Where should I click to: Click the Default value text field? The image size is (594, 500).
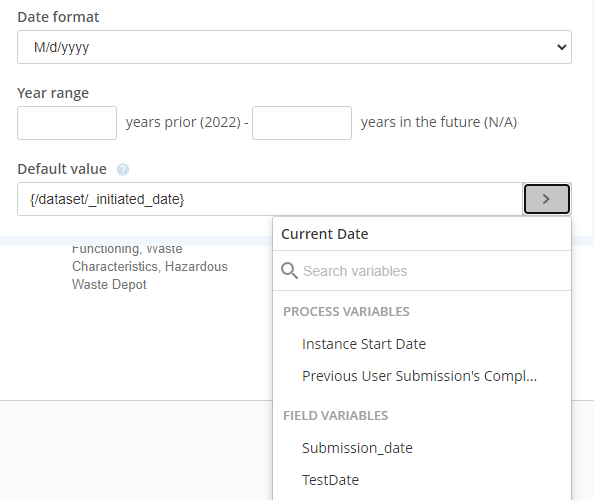pos(270,199)
